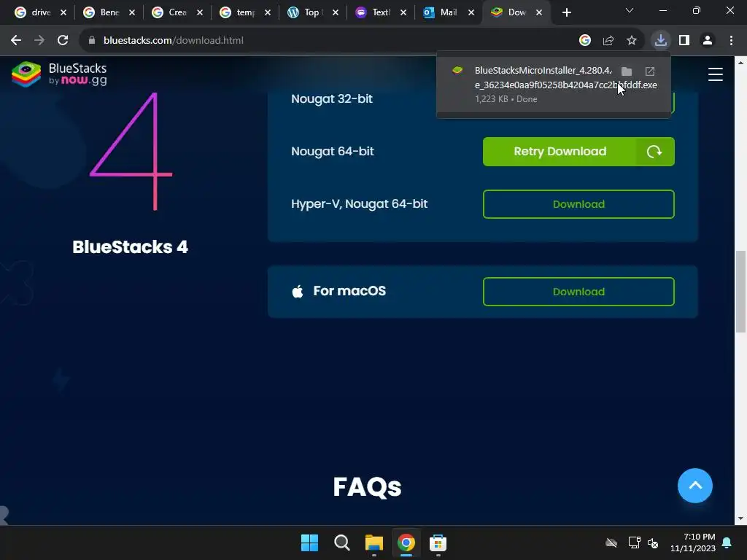
Task: Open downloaded file in new tab icon
Action: (x=650, y=71)
